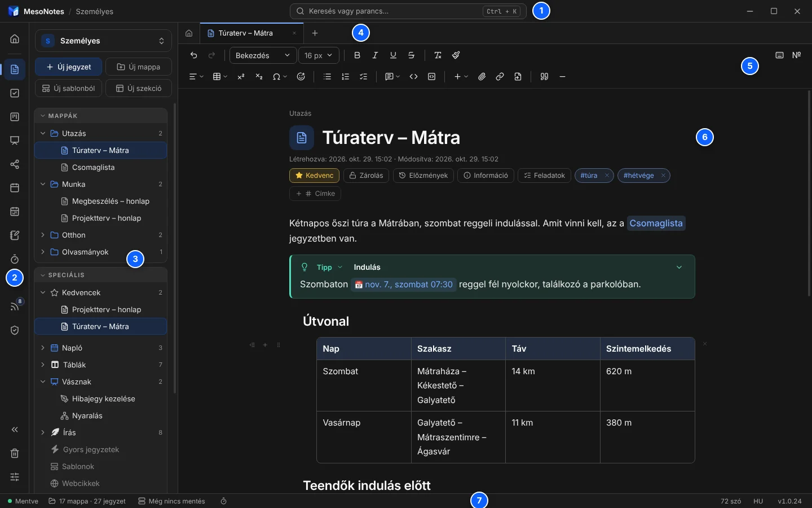Collapse the sidebar with the double chevron
This screenshot has height=508, width=812.
tap(15, 430)
